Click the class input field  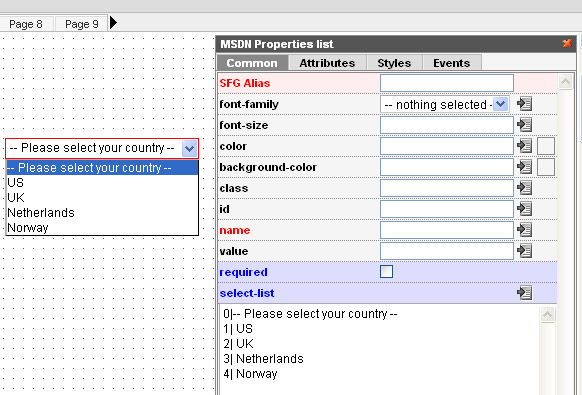tap(447, 188)
